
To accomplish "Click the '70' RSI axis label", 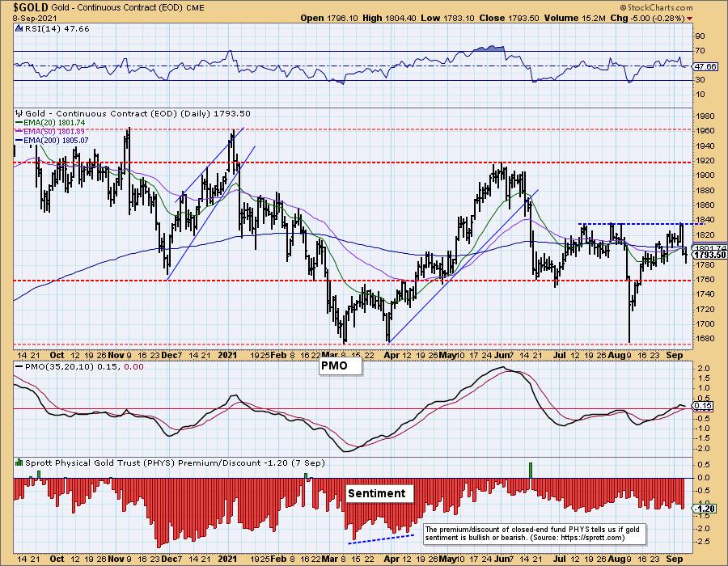I will point(700,51).
